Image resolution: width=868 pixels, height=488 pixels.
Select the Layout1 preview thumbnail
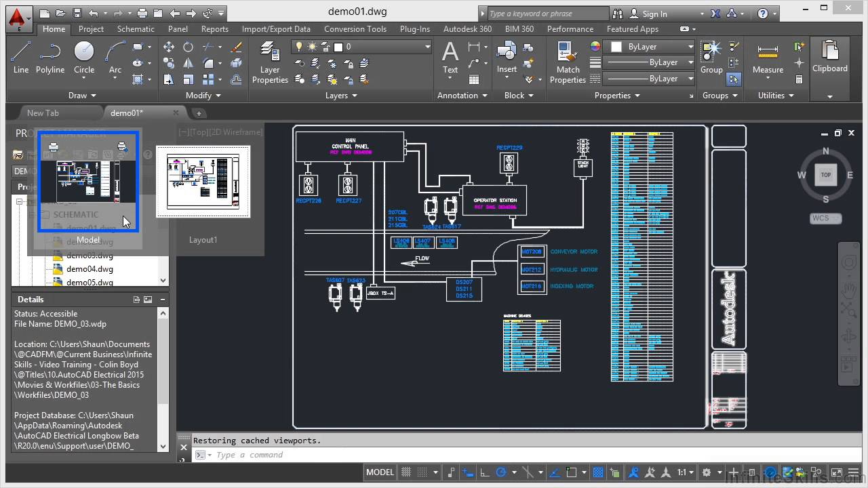pos(203,181)
